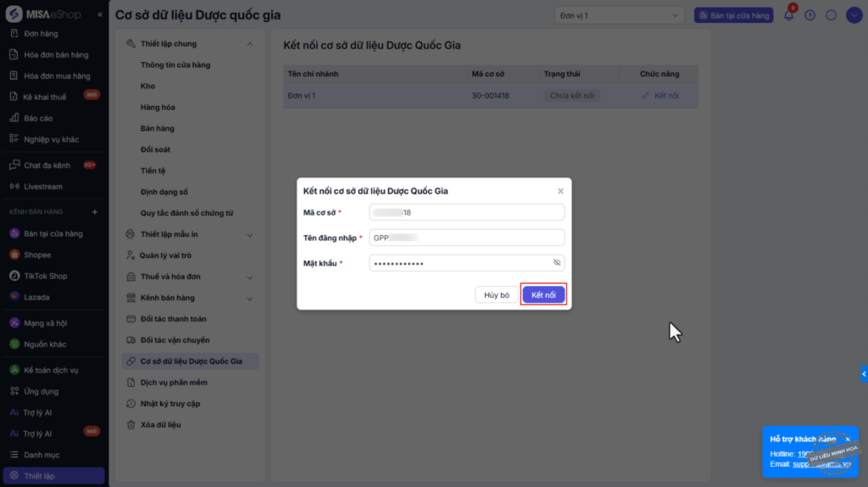Open the help question mark icon

click(x=810, y=15)
